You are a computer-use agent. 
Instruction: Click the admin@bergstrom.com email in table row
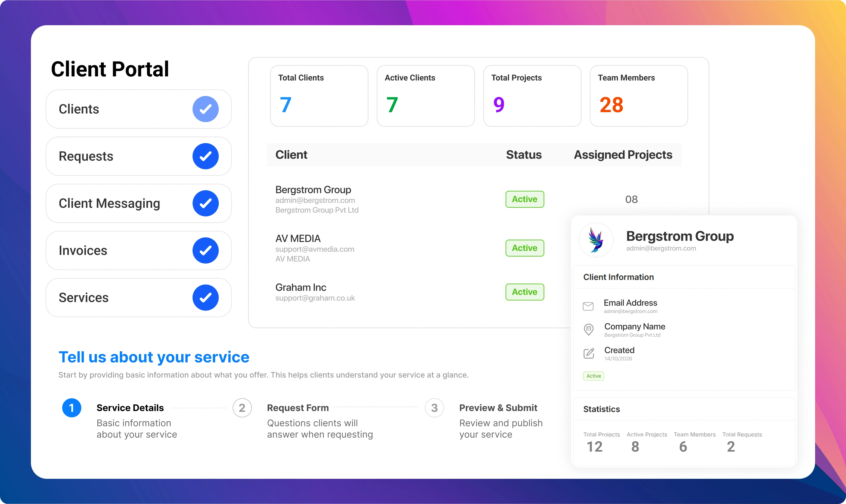pyautogui.click(x=315, y=200)
